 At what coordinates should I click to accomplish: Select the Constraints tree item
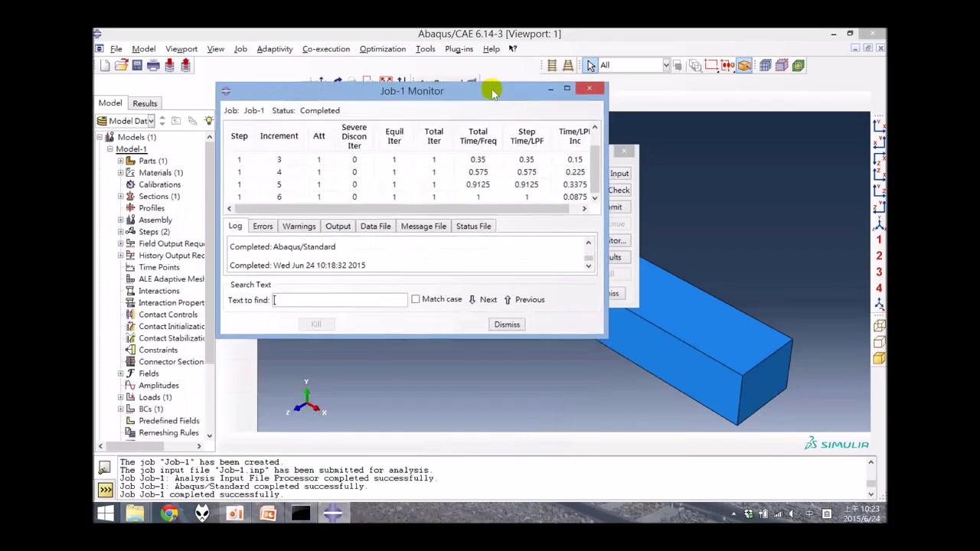158,350
